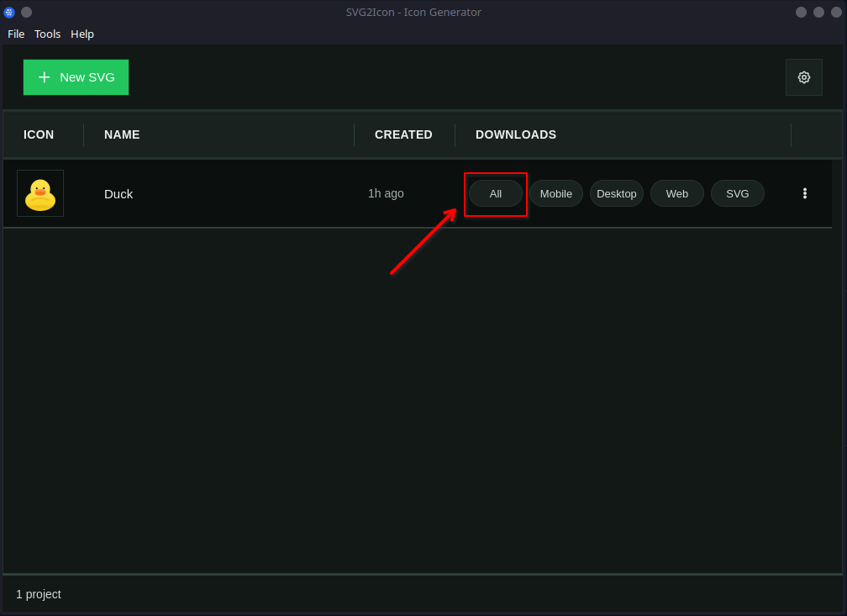Click the gray title bar button beside app icon
This screenshot has height=616, width=847.
coord(26,12)
